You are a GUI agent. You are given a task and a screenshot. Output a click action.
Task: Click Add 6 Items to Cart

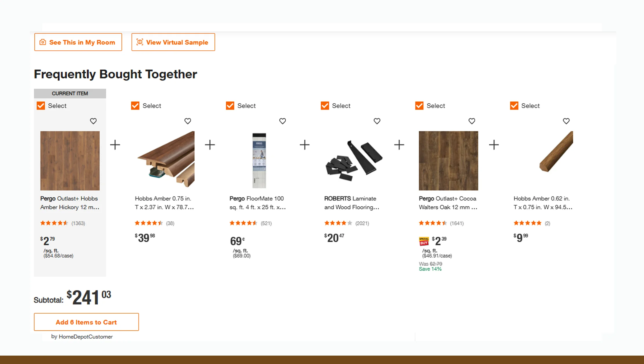point(86,322)
